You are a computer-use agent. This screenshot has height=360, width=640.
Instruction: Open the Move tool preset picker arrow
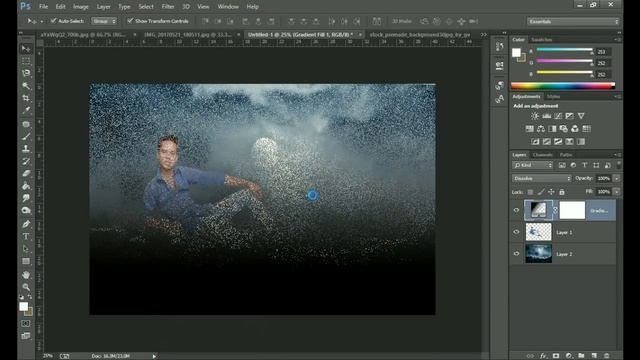point(42,21)
